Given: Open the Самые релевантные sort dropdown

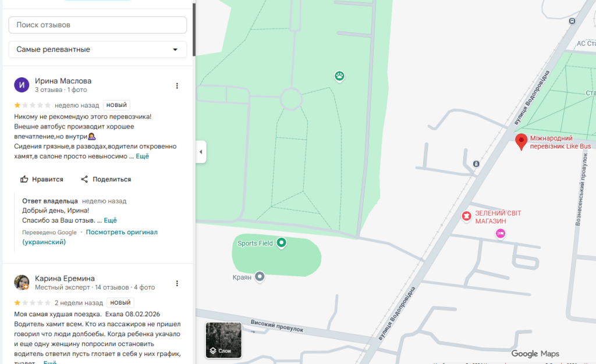Looking at the screenshot, I should tap(98, 49).
